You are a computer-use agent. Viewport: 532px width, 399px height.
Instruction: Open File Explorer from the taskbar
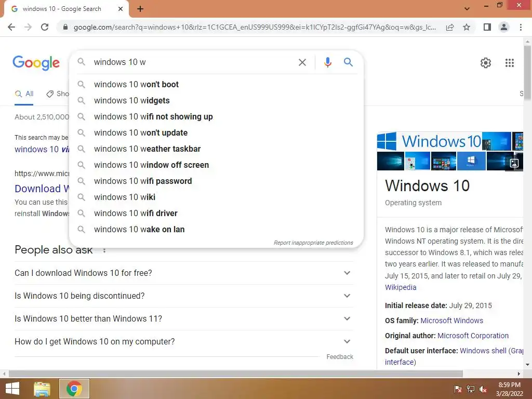[42, 389]
